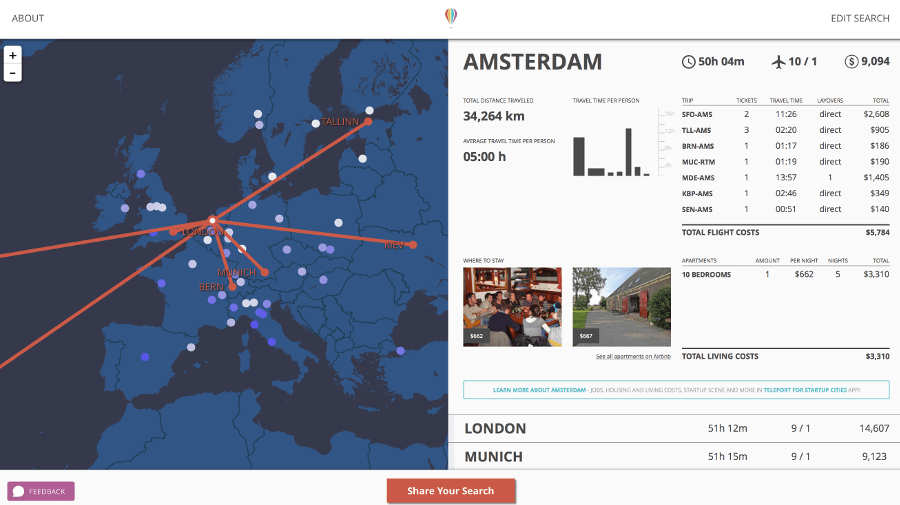Expand the Munich result row
The width and height of the screenshot is (900, 505).
point(674,456)
